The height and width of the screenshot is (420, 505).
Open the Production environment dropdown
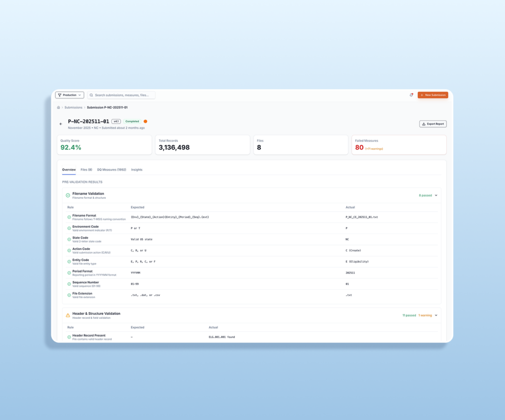[70, 95]
